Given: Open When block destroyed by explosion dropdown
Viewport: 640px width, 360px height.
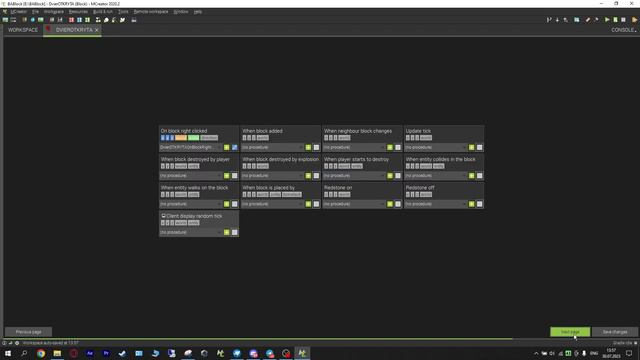Looking at the screenshot, I should tap(272, 176).
